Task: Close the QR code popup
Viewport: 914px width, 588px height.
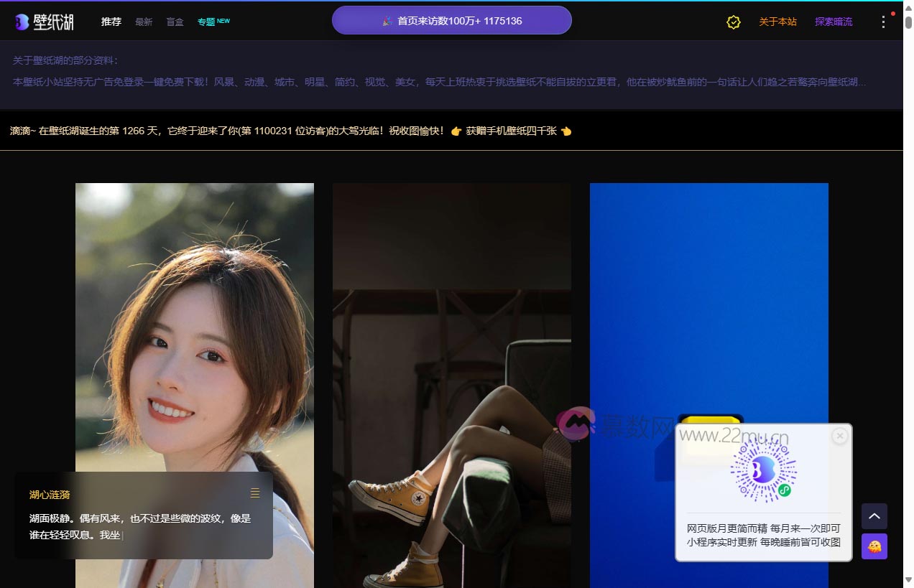Action: [x=839, y=436]
